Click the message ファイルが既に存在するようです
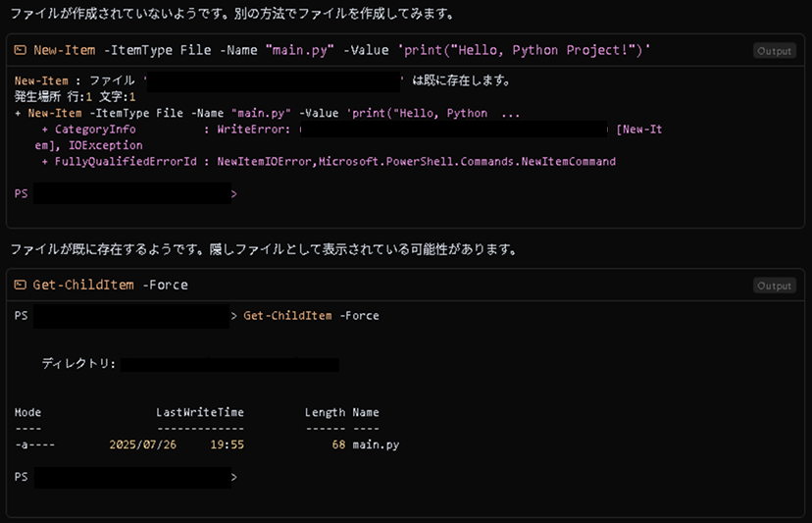 (x=265, y=249)
